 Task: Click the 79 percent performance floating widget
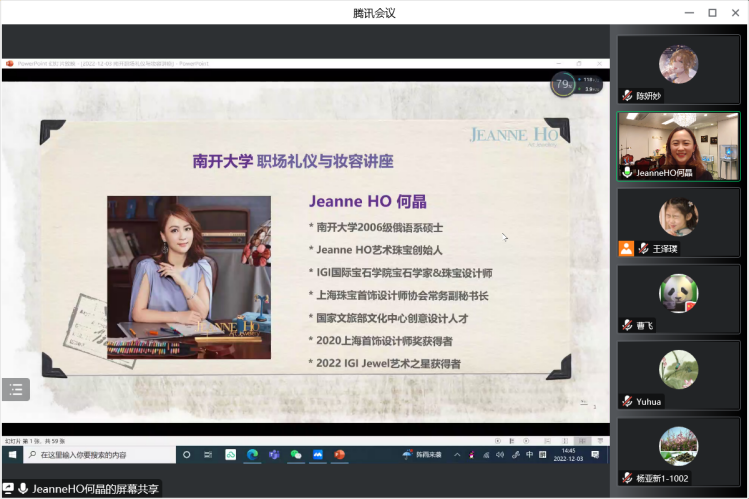pos(563,84)
